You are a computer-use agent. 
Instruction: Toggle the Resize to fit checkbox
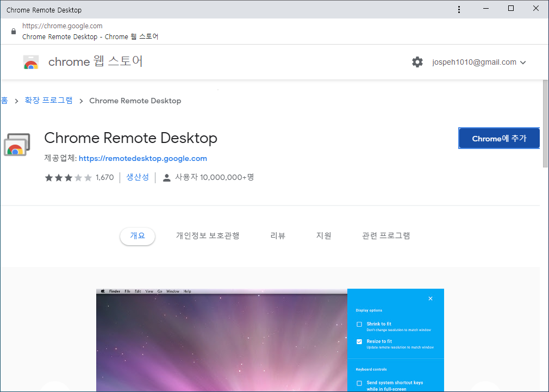click(x=359, y=341)
